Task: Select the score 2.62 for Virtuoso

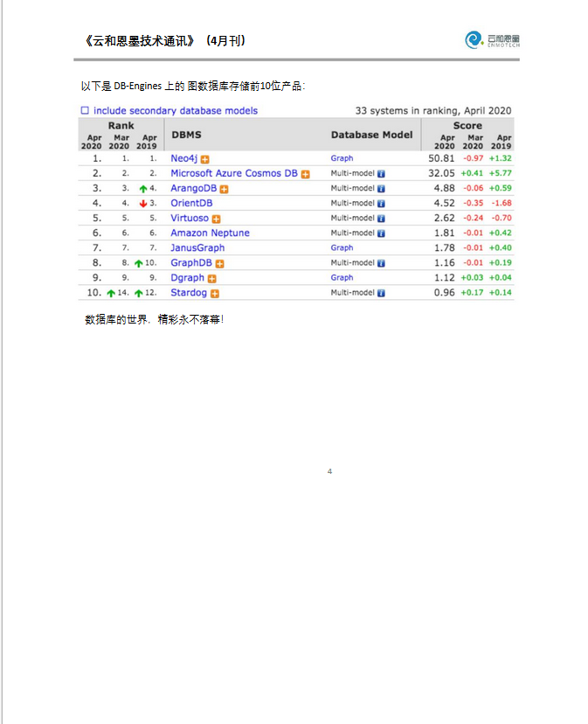Action: tap(444, 218)
